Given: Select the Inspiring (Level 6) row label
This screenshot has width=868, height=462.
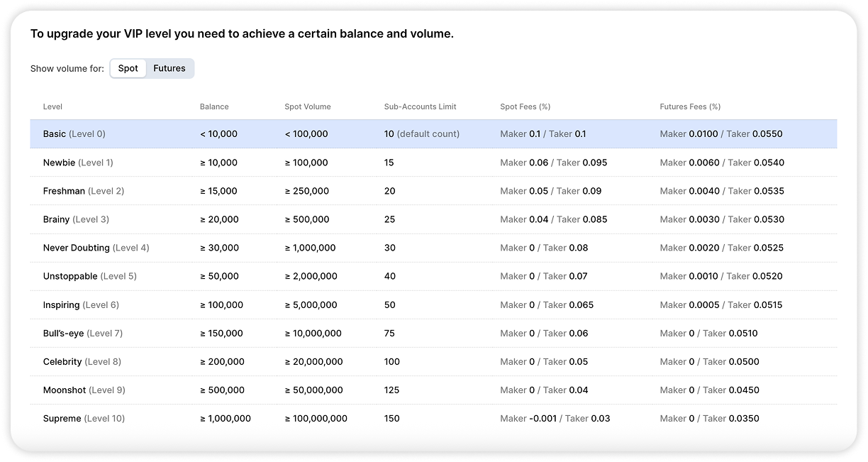Looking at the screenshot, I should (x=81, y=304).
